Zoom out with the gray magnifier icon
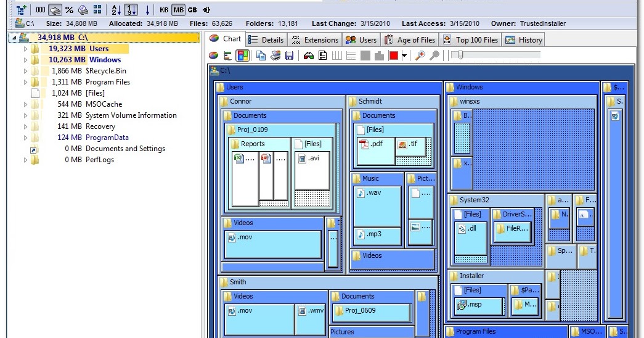644x338 pixels. point(434,56)
